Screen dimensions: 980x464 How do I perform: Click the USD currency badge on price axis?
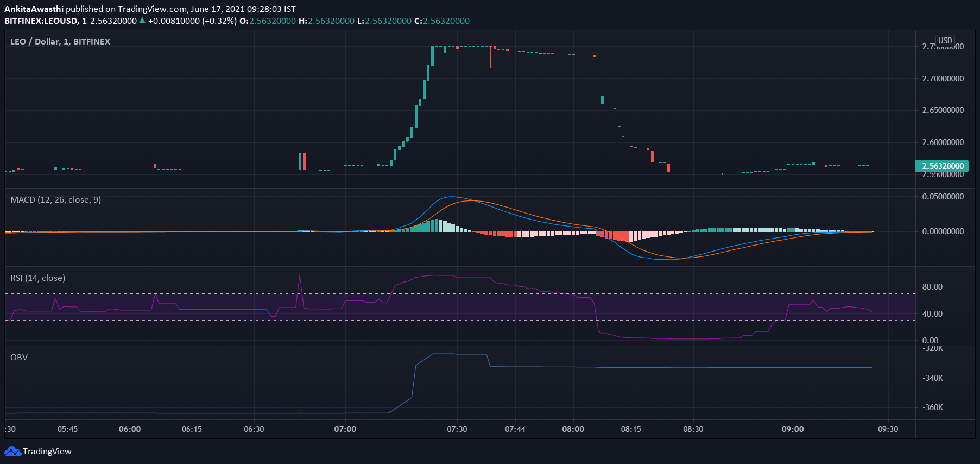pos(945,41)
